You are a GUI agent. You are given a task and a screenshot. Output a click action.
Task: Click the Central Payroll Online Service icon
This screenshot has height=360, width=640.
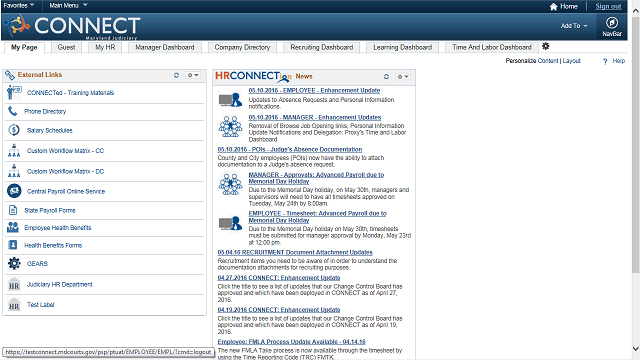point(14,191)
